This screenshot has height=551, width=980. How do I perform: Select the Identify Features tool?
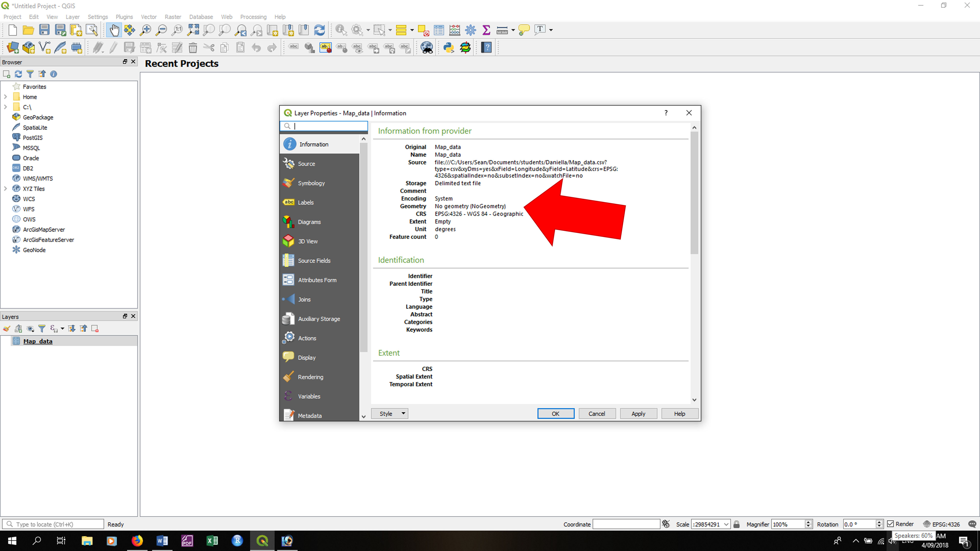click(x=341, y=30)
